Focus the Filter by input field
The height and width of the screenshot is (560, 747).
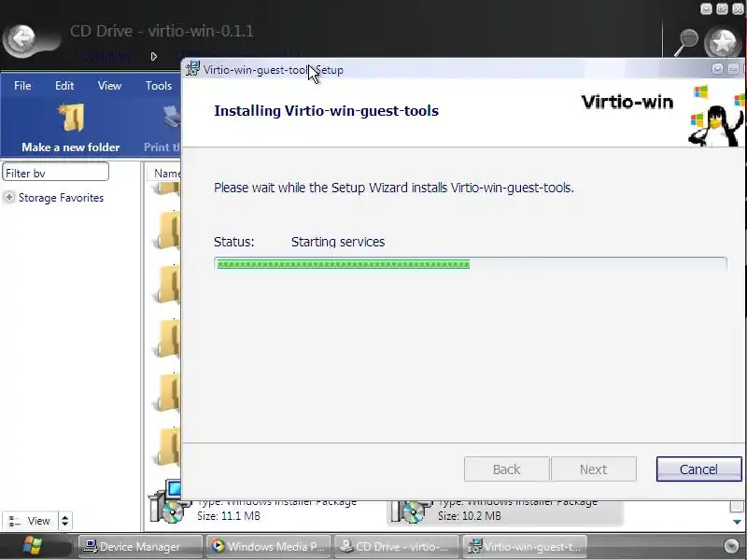[x=55, y=173]
